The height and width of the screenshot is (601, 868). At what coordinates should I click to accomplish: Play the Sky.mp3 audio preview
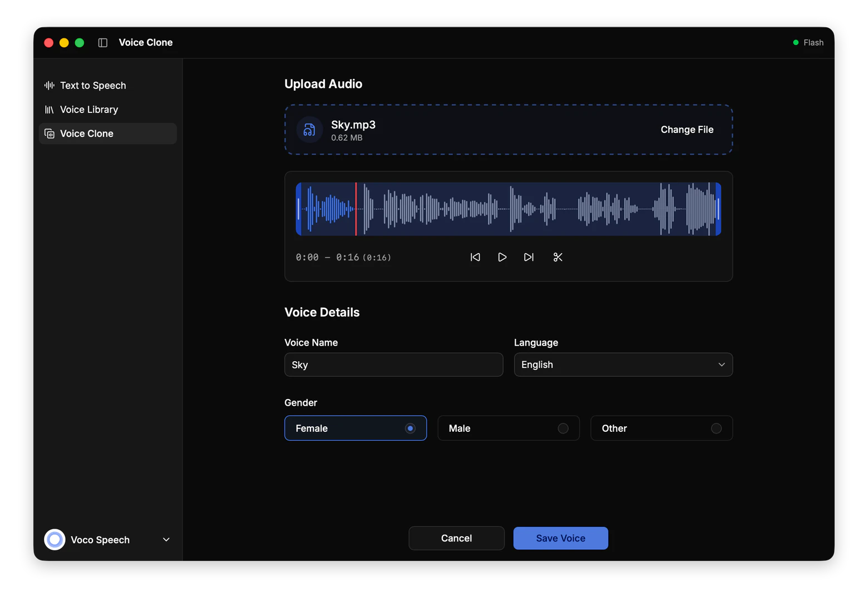[x=502, y=257]
